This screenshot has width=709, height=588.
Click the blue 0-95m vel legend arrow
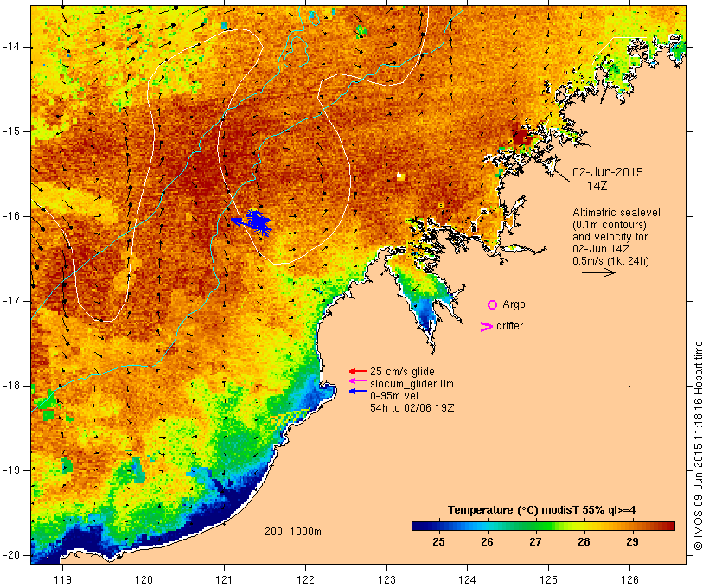click(x=358, y=391)
